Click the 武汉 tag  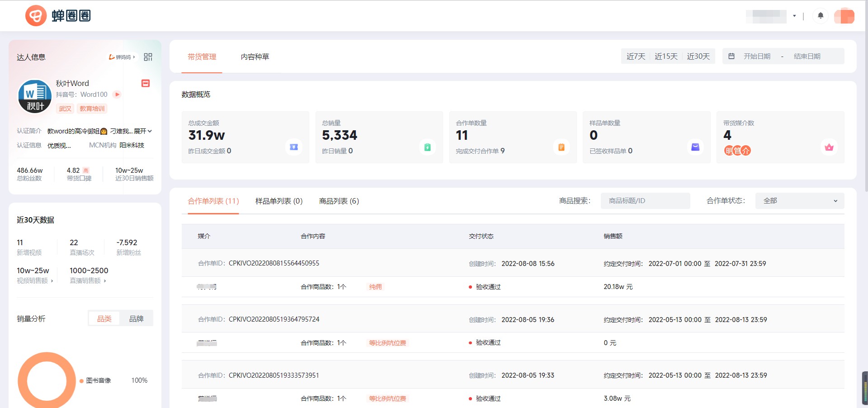click(65, 109)
